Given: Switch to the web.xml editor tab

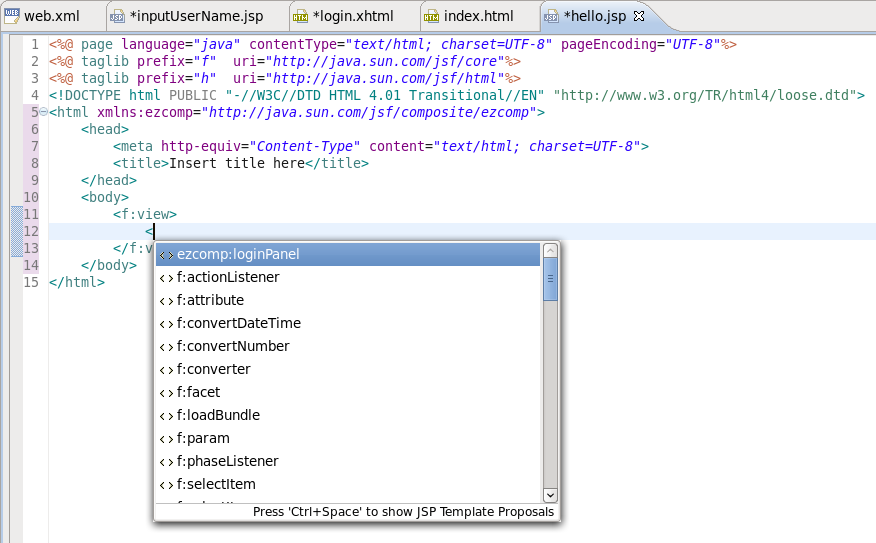Looking at the screenshot, I should point(51,16).
